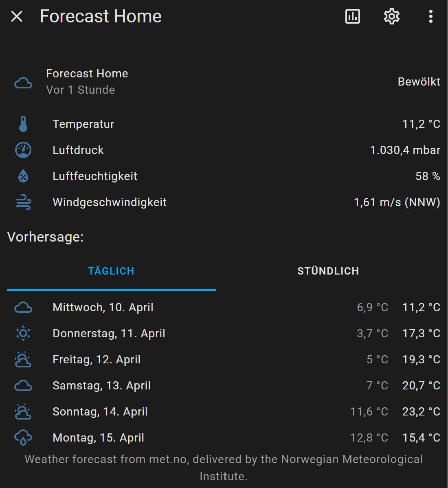Screen dimensions: 448x488
Task: Click the met.no attribution text
Action: tap(224, 468)
